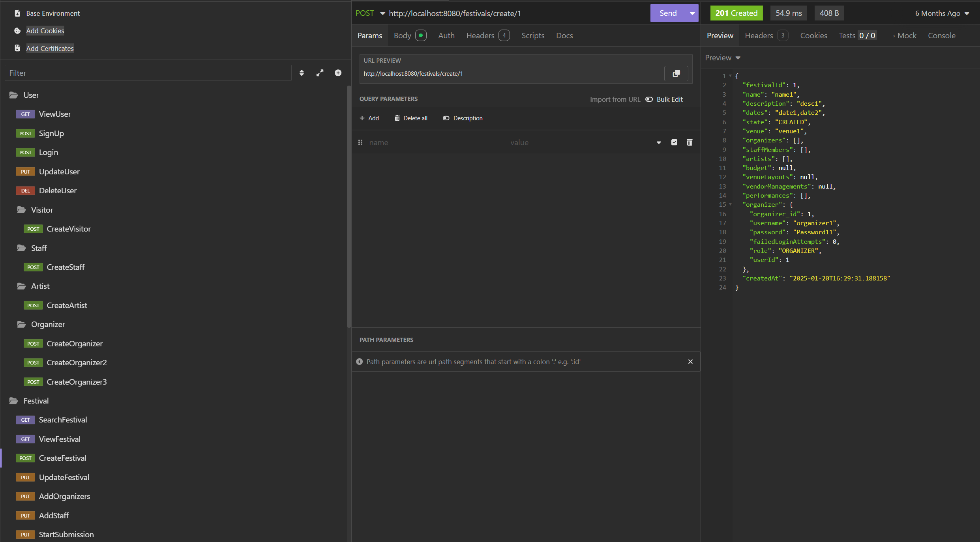Toggle the Bulk Edit eye switch
The width and height of the screenshot is (980, 542).
pyautogui.click(x=649, y=99)
